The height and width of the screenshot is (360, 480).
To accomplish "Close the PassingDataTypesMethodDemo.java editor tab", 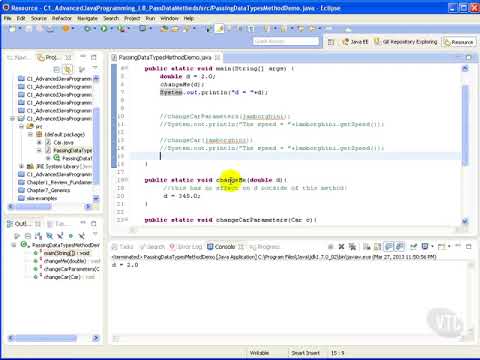I will pos(218,57).
